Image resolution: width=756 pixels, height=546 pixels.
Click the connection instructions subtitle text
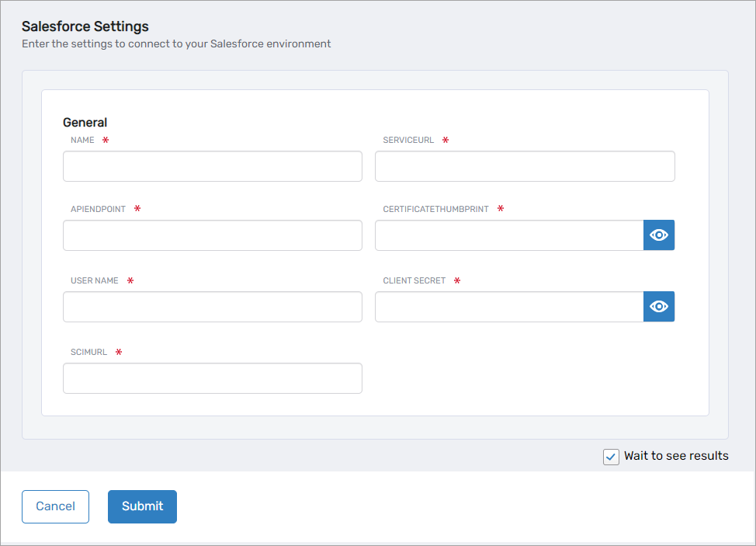point(176,44)
